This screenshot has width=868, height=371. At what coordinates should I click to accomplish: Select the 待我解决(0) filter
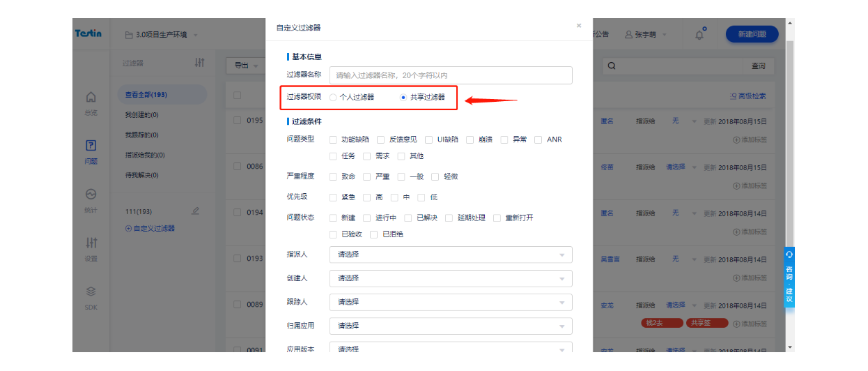pyautogui.click(x=142, y=175)
